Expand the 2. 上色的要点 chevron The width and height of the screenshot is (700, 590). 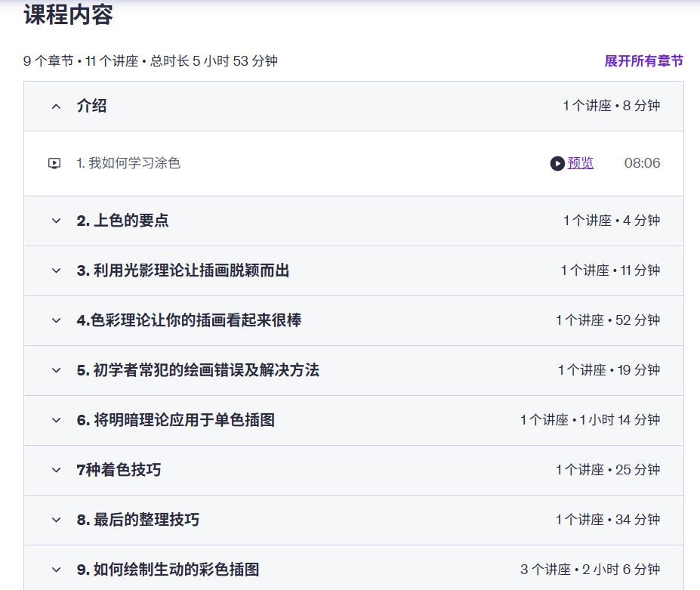point(56,221)
